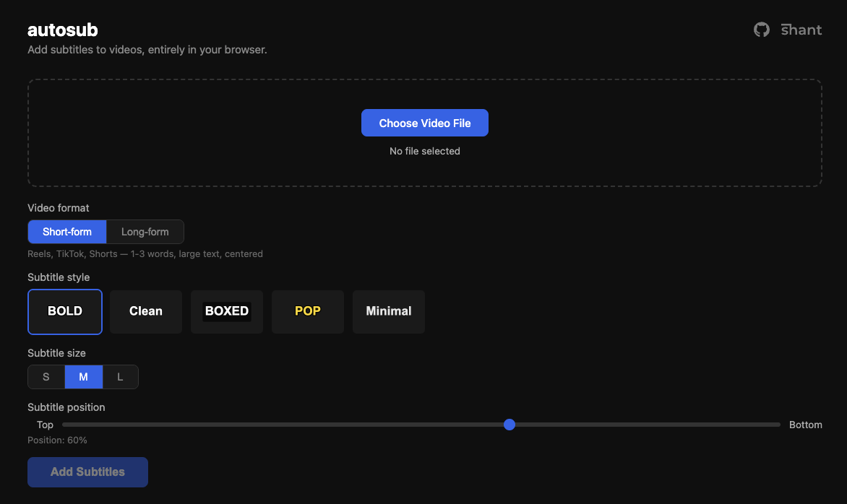Open the GitHub repository icon

761,30
